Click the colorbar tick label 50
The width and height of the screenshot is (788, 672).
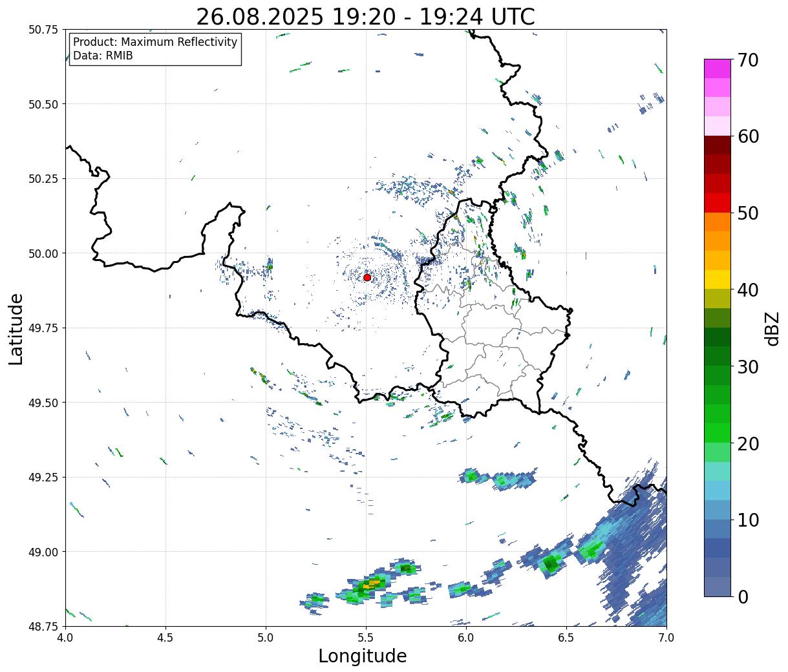click(x=747, y=213)
